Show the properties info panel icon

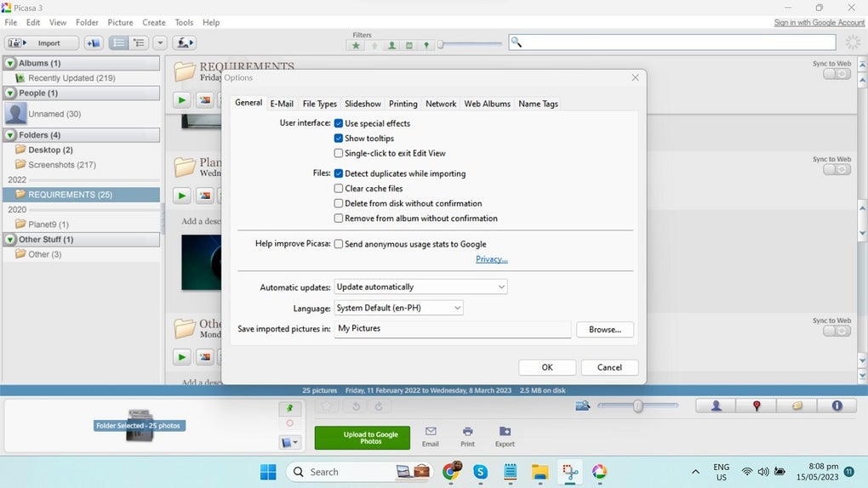pos(837,406)
